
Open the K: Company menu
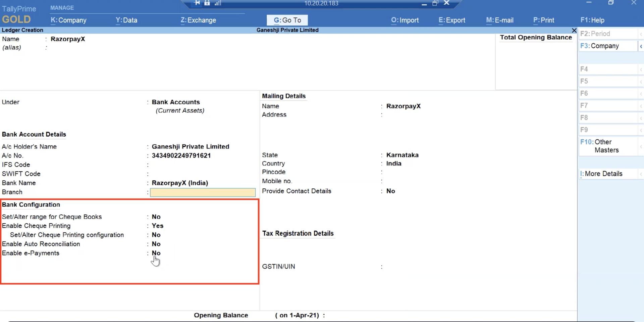[68, 20]
